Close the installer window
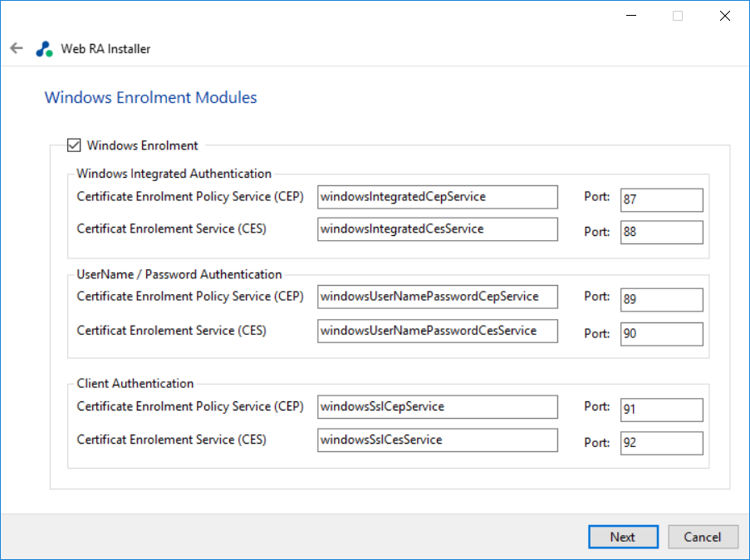Viewport: 750px width, 560px height. 725,16
